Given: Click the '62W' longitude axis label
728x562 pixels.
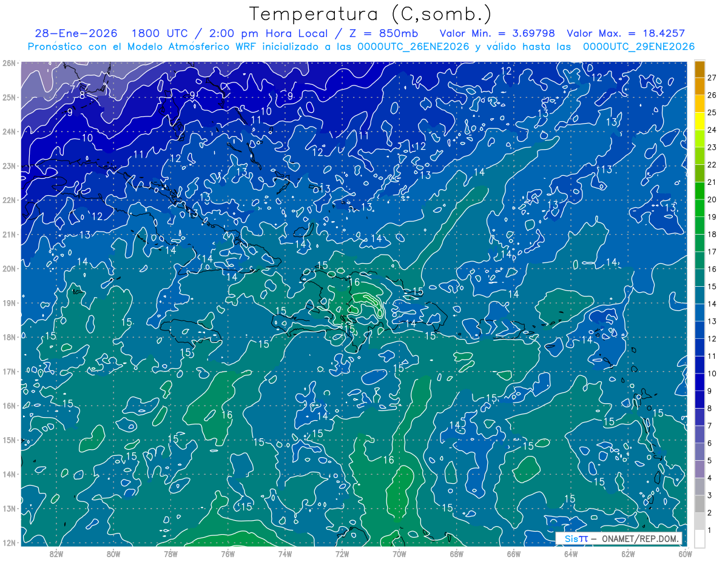Looking at the screenshot, I should point(628,554).
